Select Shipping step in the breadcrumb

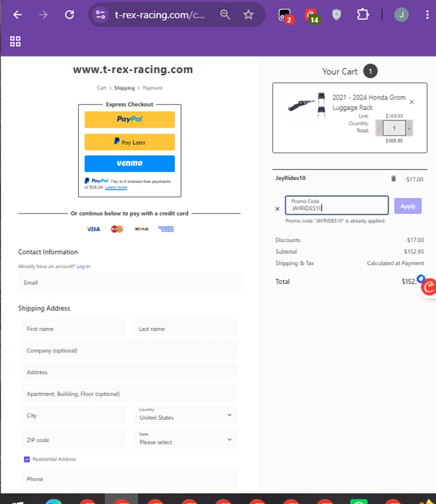coord(124,88)
